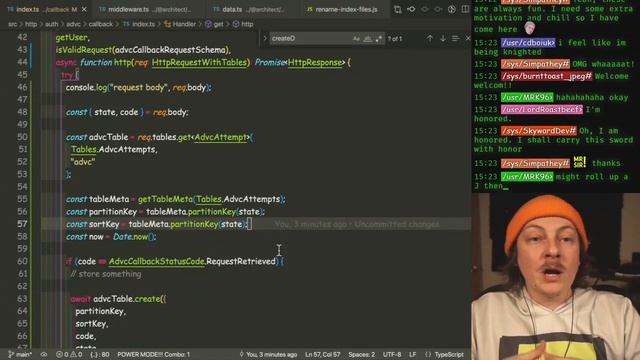Split the editor with split icon
Image resolution: width=640 pixels, height=360 pixels.
465,9
